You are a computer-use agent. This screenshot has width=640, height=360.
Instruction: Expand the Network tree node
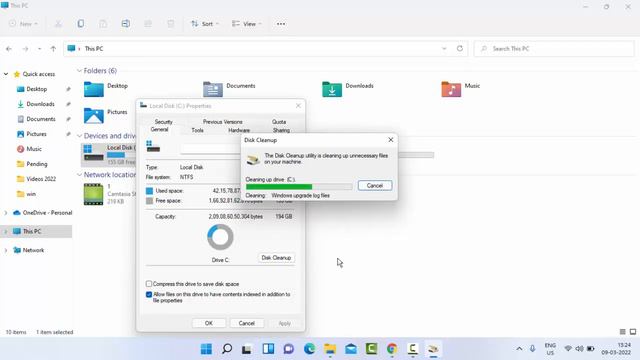pyautogui.click(x=6, y=250)
